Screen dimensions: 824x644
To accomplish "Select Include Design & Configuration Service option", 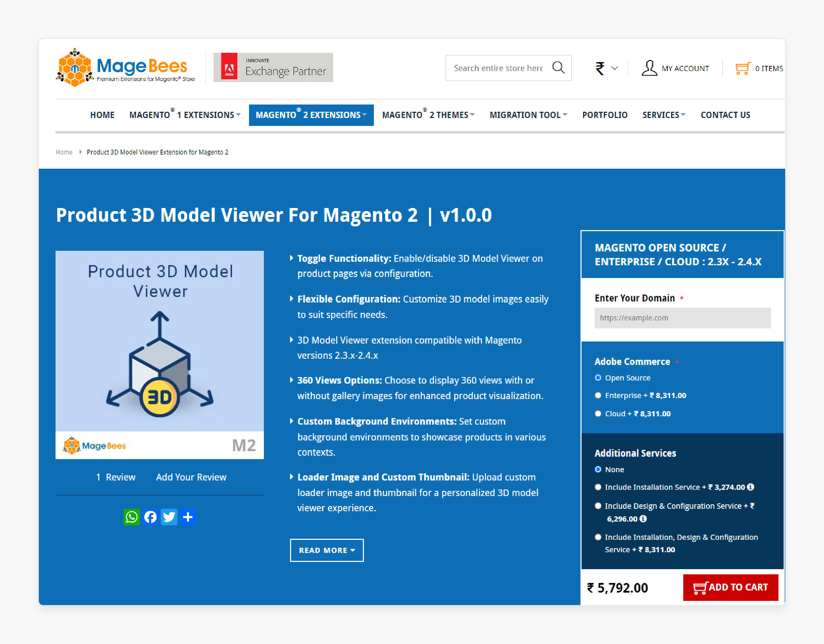I will click(x=598, y=506).
